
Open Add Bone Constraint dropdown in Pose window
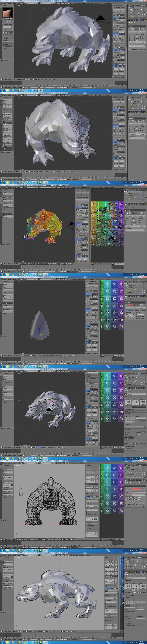(135, 486)
